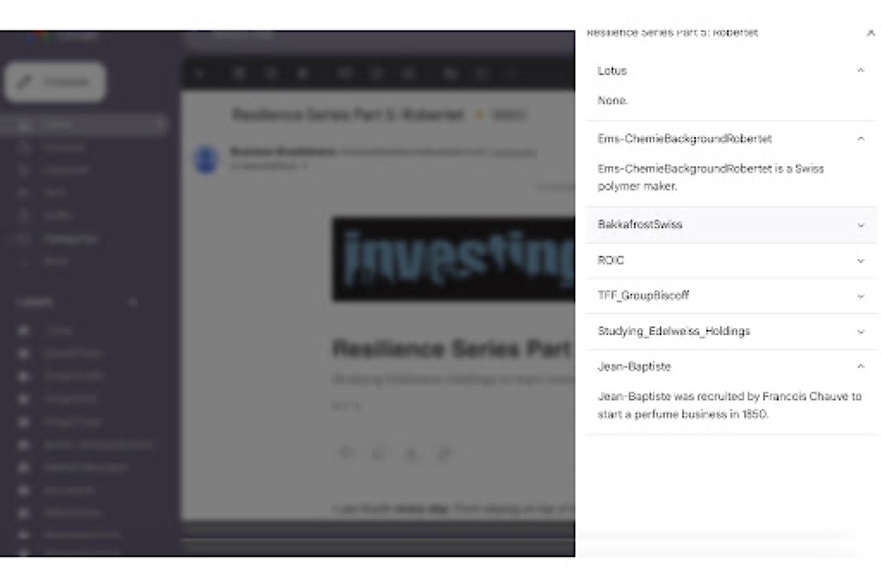Click the 'investing' banner image in the email
The width and height of the screenshot is (882, 588).
tap(453, 259)
